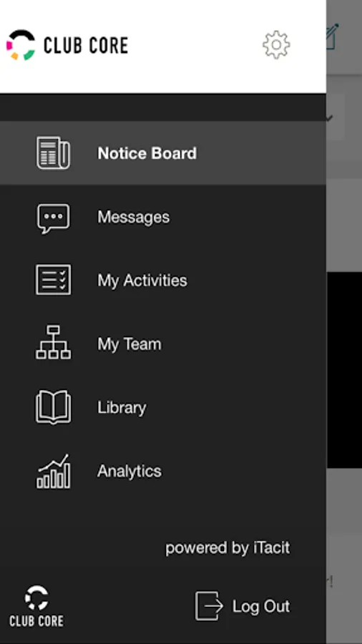Viewport: 362px width, 644px height.
Task: Click the Notice Board newspaper icon
Action: tap(54, 153)
